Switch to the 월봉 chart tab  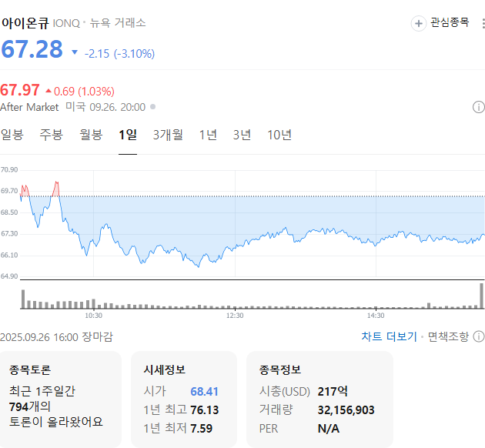tap(91, 135)
